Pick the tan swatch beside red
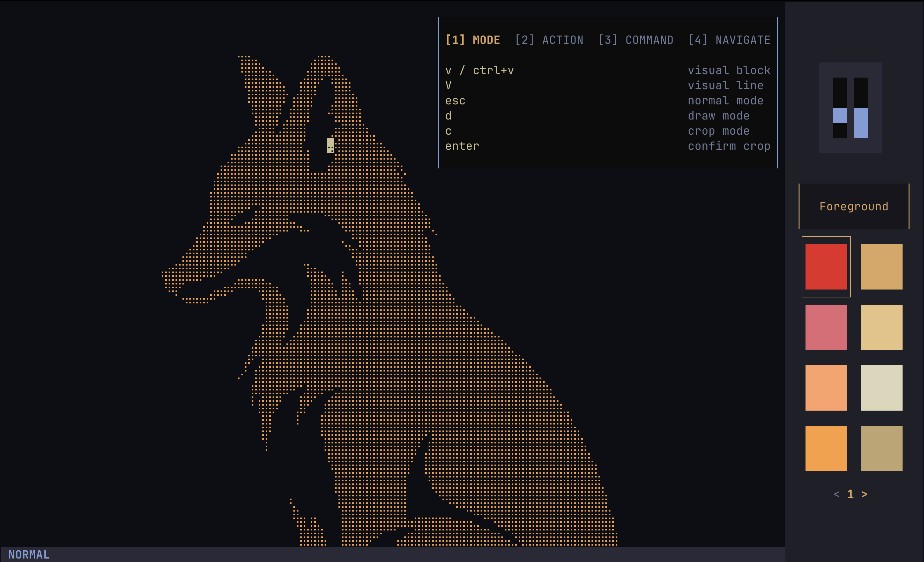 point(882,267)
